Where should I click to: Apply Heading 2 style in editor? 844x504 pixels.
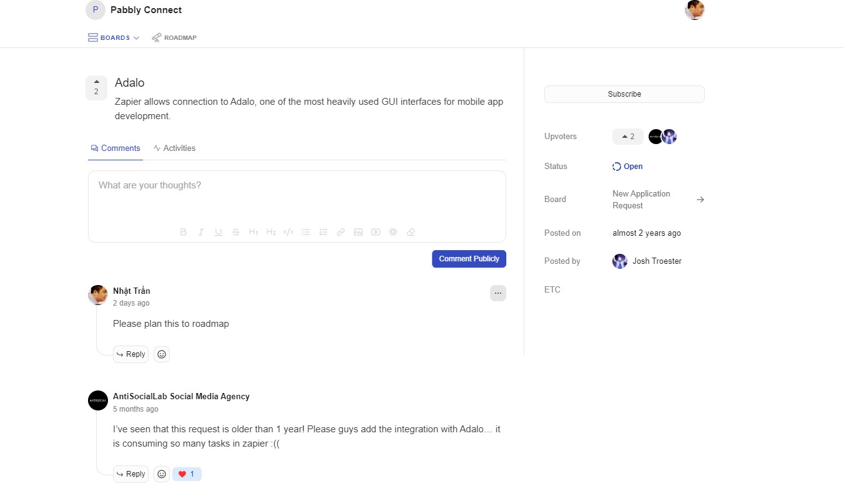(x=271, y=232)
